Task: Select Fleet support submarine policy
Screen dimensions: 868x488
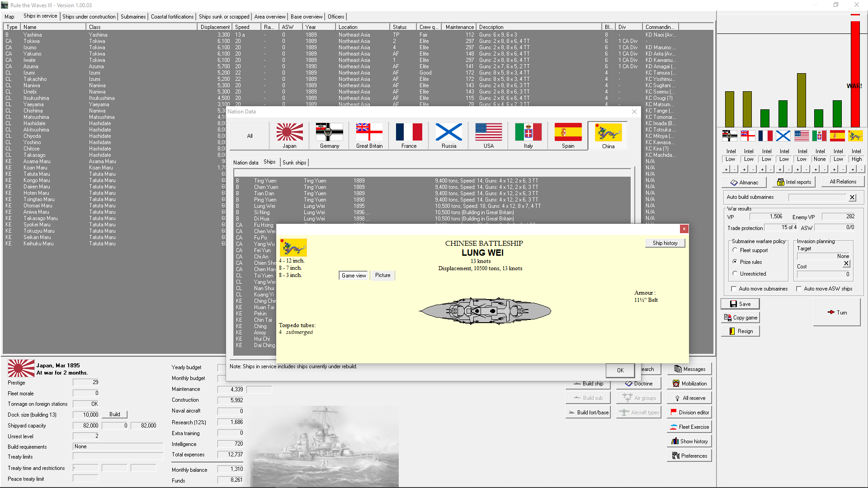Action: click(735, 250)
